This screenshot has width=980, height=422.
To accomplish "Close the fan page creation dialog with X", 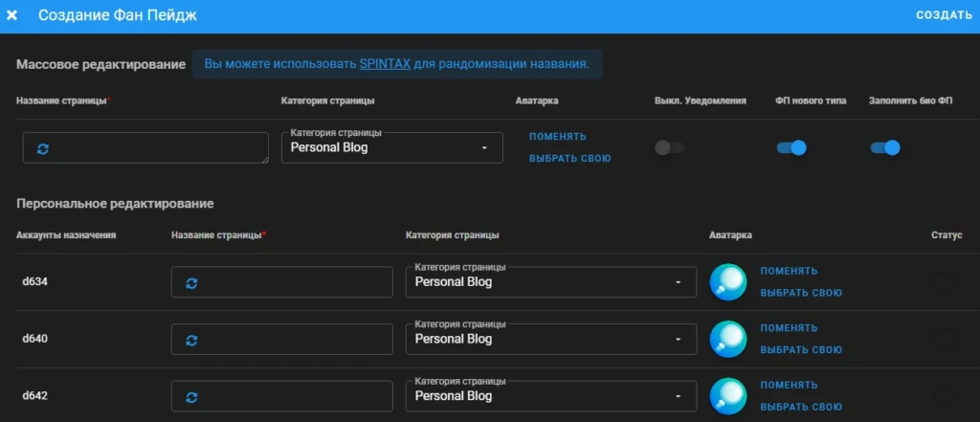I will (11, 15).
